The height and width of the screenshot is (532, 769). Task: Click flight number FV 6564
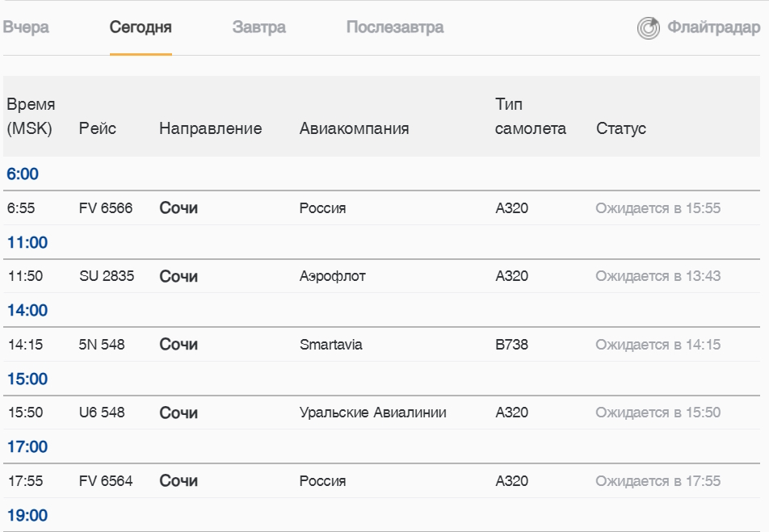(106, 481)
